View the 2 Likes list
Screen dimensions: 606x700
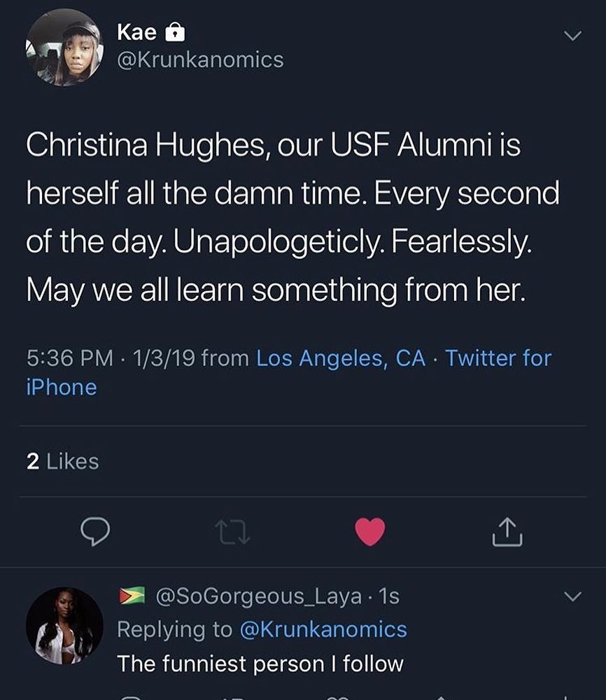(x=62, y=461)
